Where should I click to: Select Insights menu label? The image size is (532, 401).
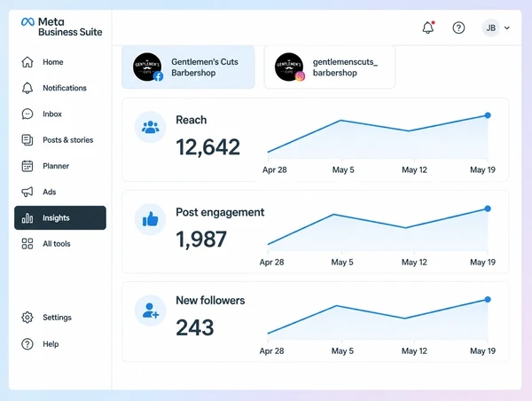[x=56, y=218]
